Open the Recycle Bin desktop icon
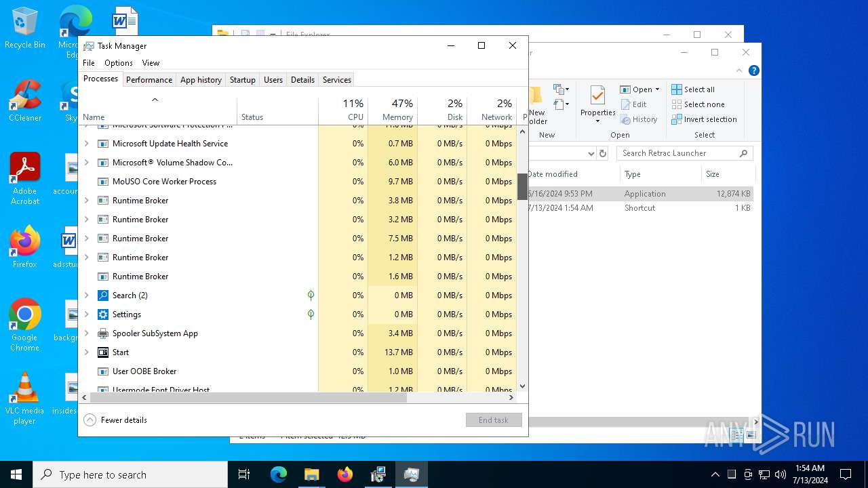Image resolution: width=868 pixels, height=488 pixels. (25, 28)
